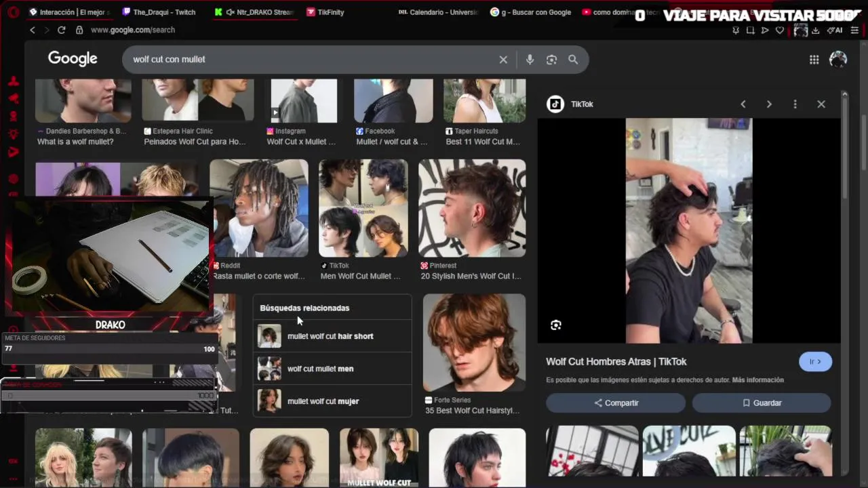
Task: Click the Google logo
Action: [x=73, y=59]
